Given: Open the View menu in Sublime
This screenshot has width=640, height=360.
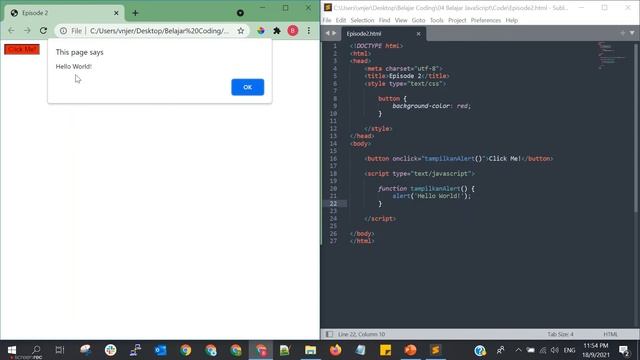Looking at the screenshot, I should coord(401,20).
